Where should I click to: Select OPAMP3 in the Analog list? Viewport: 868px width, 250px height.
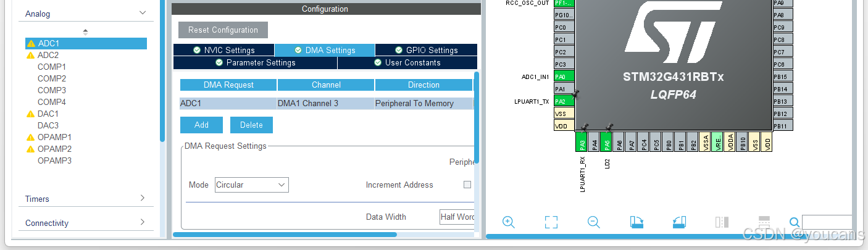(54, 160)
